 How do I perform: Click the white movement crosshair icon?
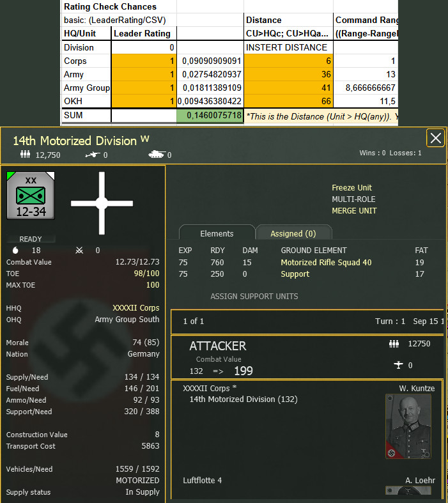pyautogui.click(x=102, y=203)
